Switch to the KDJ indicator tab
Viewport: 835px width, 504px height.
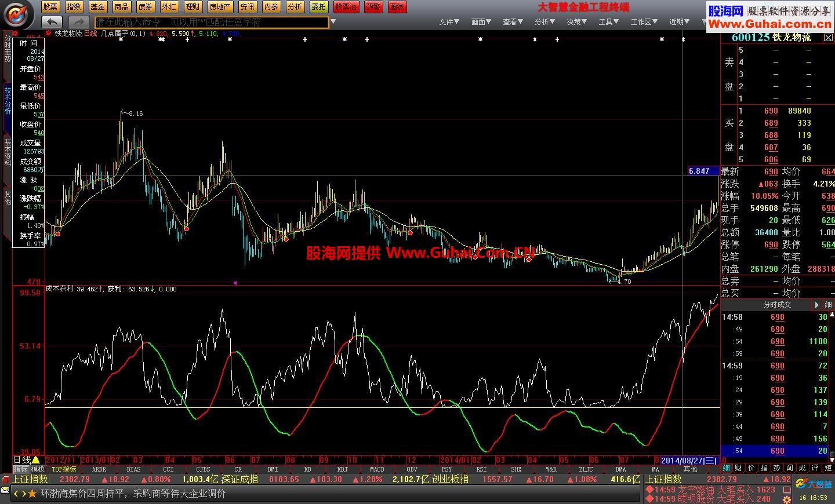(342, 469)
